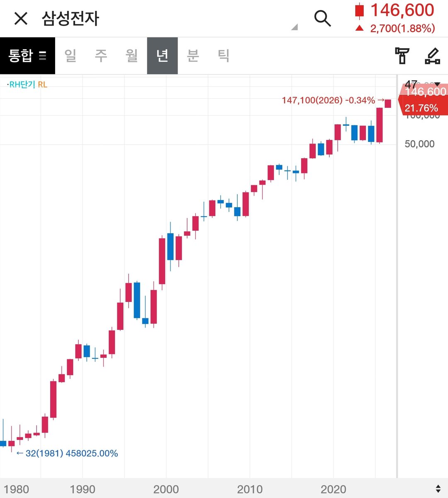Select the 년 yearly chart tab

pos(163,56)
